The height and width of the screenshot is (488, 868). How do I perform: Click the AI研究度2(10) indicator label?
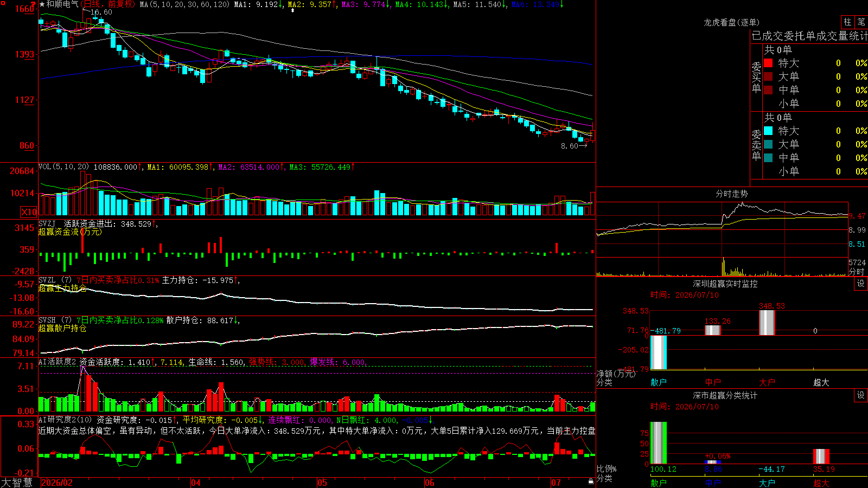point(65,420)
